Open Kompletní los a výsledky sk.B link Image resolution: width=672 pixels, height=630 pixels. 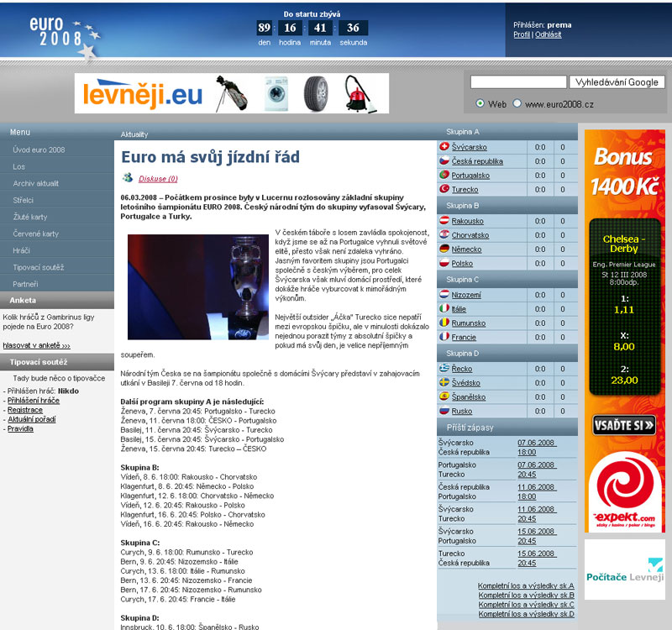pos(527,596)
